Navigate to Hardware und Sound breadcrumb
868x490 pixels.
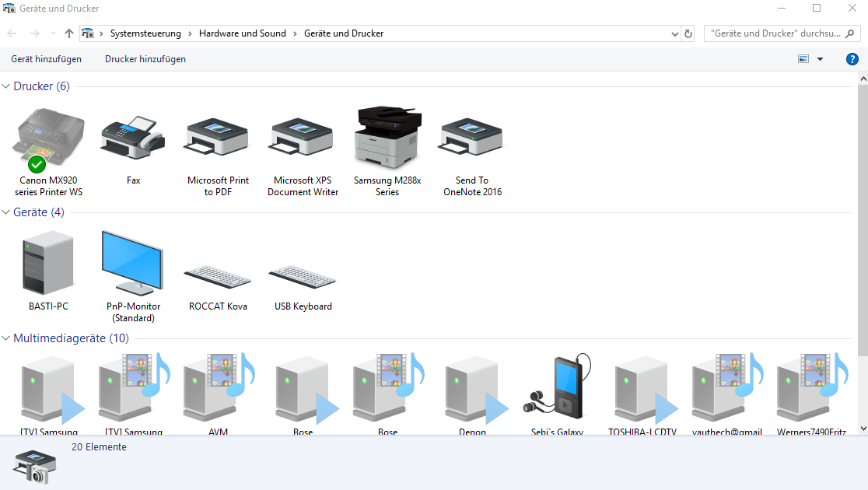pyautogui.click(x=243, y=33)
